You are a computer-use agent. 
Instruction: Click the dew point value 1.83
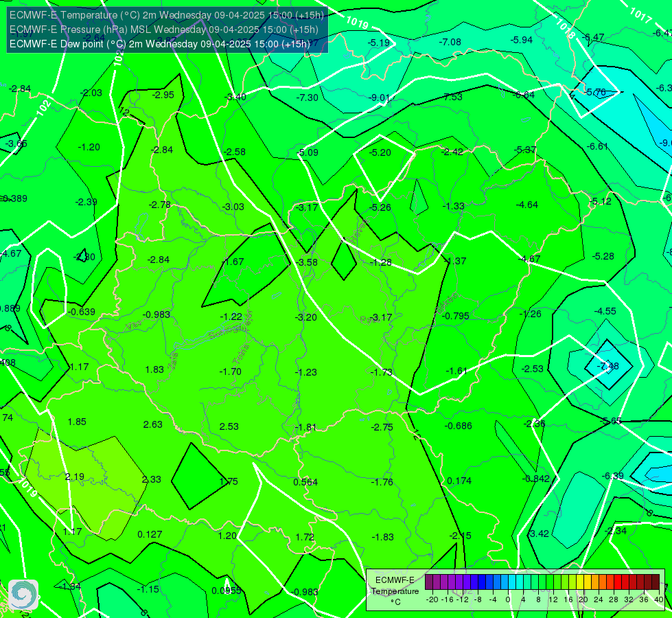pyautogui.click(x=154, y=369)
